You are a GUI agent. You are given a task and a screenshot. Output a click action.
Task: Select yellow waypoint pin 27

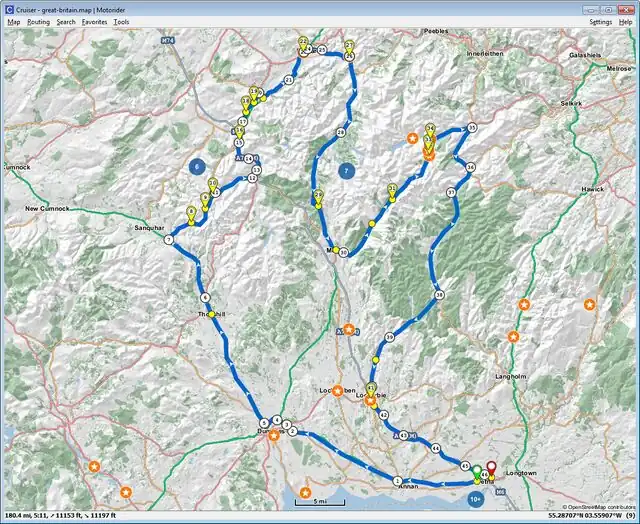[349, 47]
